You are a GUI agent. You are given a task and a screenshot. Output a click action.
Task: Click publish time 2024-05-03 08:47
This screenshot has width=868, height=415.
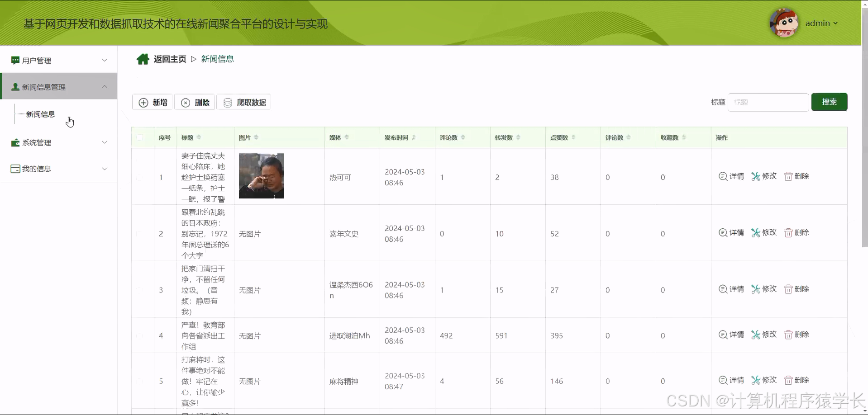tap(405, 381)
